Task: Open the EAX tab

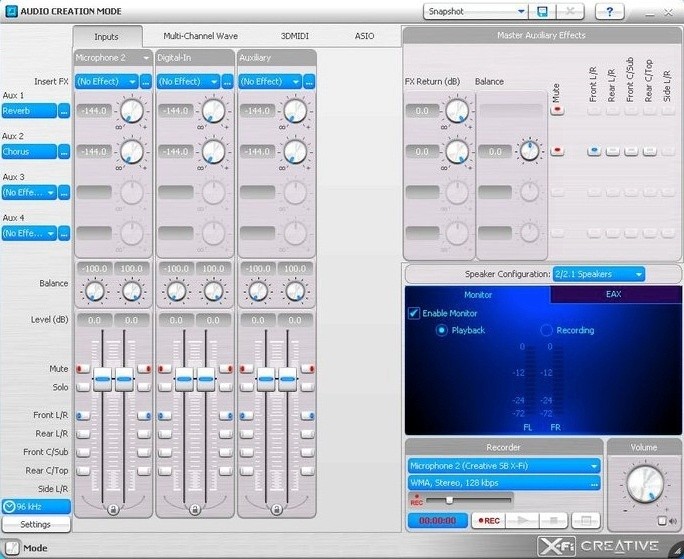Action: click(613, 295)
